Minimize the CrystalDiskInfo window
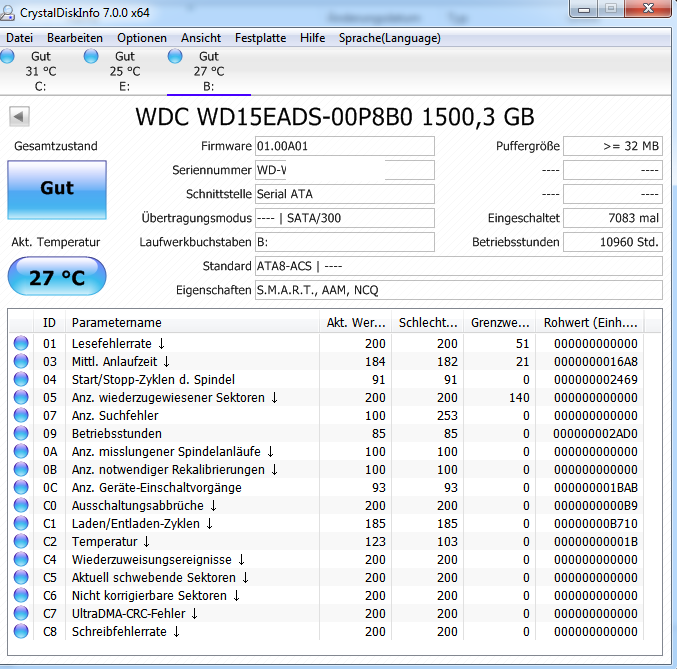Image resolution: width=677 pixels, height=669 pixels. [584, 9]
